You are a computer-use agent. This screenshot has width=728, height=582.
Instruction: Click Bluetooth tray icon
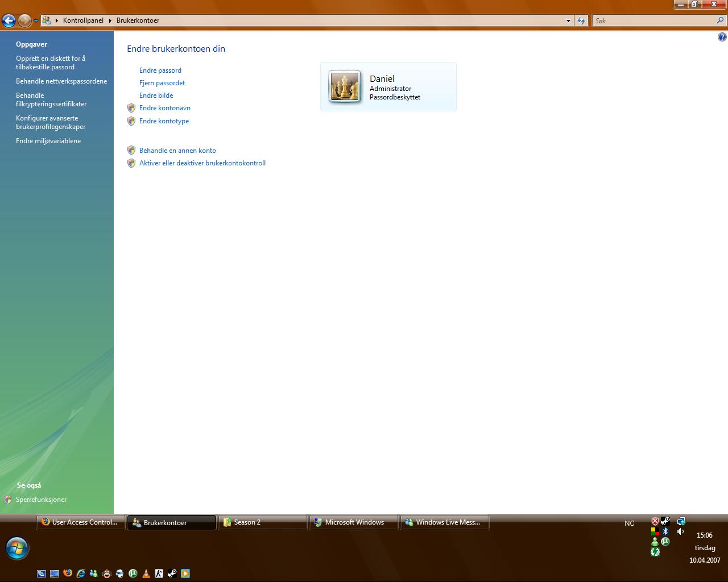(x=665, y=531)
